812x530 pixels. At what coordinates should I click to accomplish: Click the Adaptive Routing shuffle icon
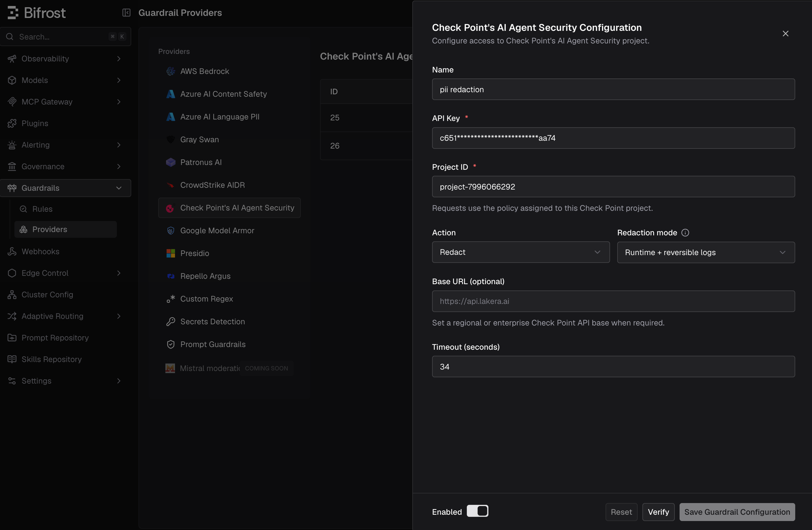12,316
